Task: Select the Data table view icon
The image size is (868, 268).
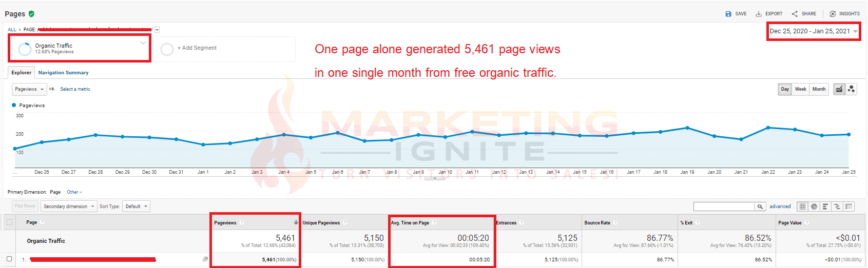Action: click(802, 207)
